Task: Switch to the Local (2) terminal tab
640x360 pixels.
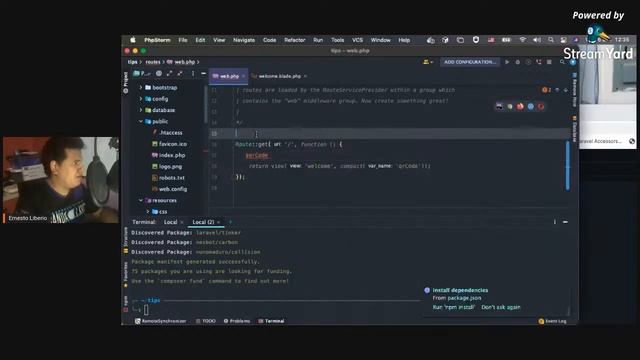Action: (x=203, y=222)
